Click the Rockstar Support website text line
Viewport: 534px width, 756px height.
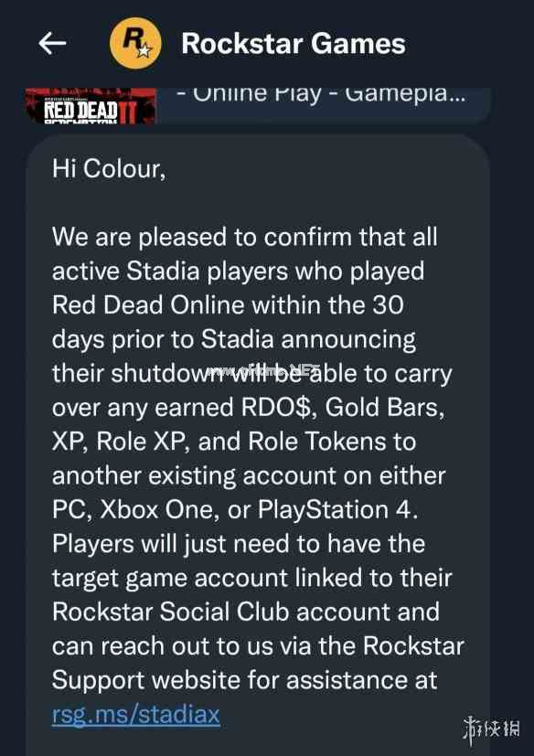pos(244,680)
